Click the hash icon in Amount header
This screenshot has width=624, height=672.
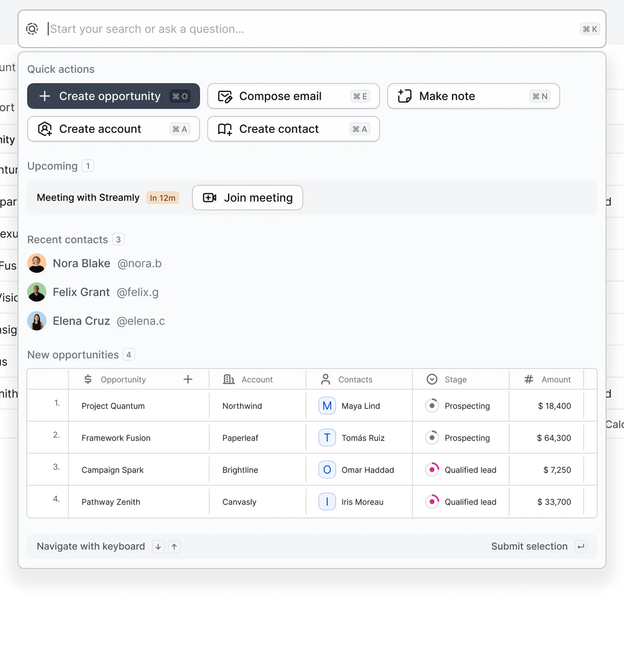click(x=529, y=380)
